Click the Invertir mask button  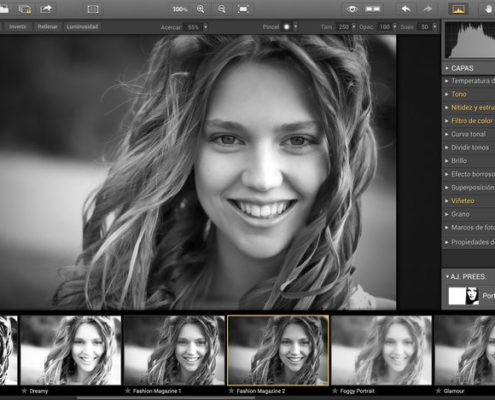pyautogui.click(x=18, y=27)
